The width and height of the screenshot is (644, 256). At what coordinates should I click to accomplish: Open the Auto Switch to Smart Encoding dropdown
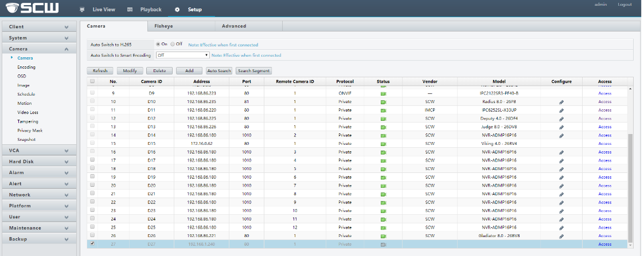coord(182,56)
